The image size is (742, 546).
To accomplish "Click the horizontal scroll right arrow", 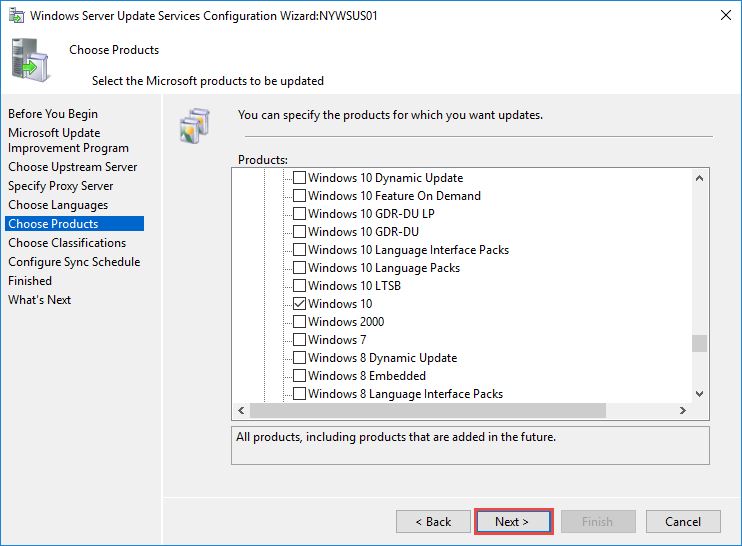I will click(x=682, y=410).
